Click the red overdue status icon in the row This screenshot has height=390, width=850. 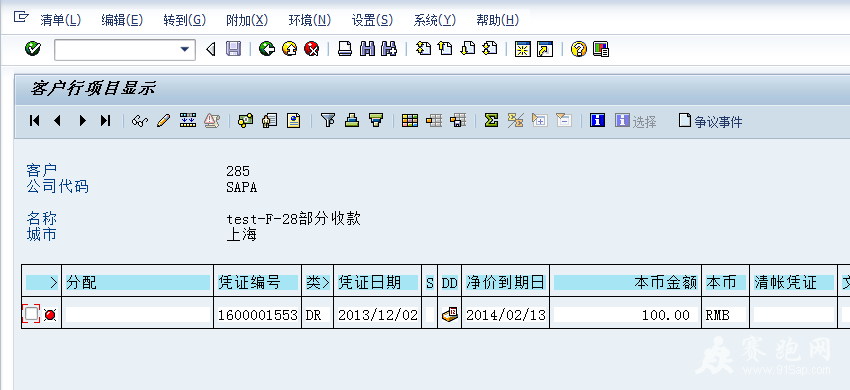coord(50,315)
